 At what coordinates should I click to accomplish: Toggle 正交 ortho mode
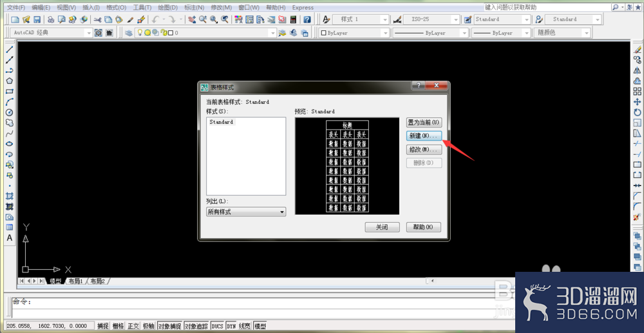click(x=133, y=326)
